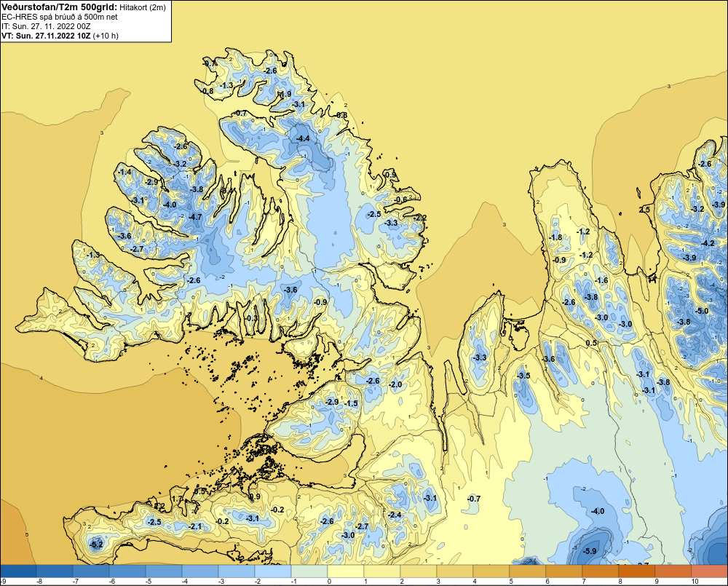Click the salmon legend swatch between 9 and 10
The height and width of the screenshot is (586, 728).
coord(673,571)
